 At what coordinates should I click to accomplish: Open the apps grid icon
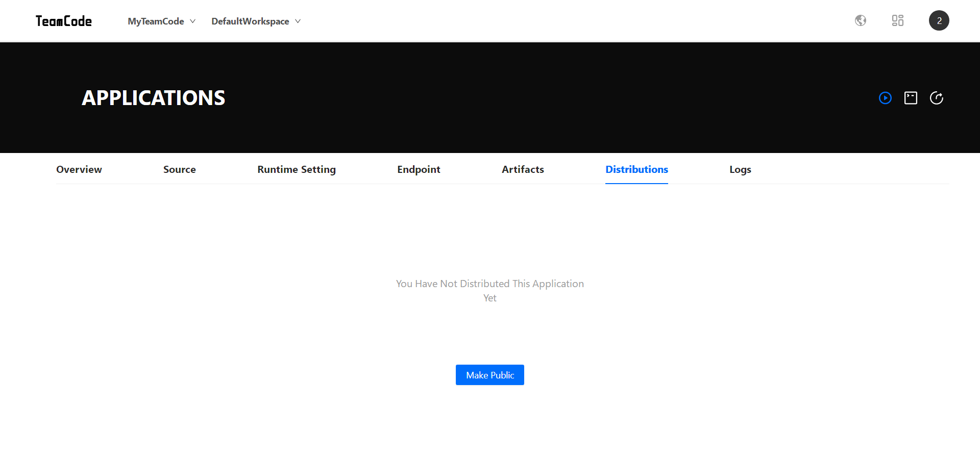tap(898, 20)
